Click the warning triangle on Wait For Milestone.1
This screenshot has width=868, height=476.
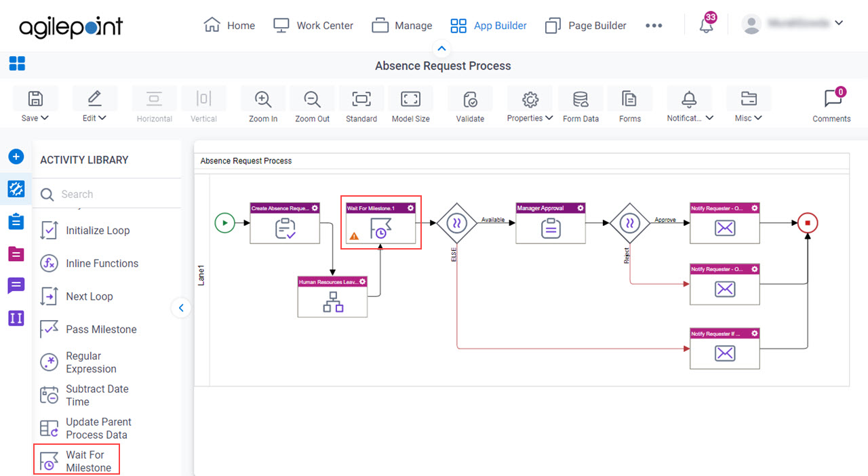(354, 236)
